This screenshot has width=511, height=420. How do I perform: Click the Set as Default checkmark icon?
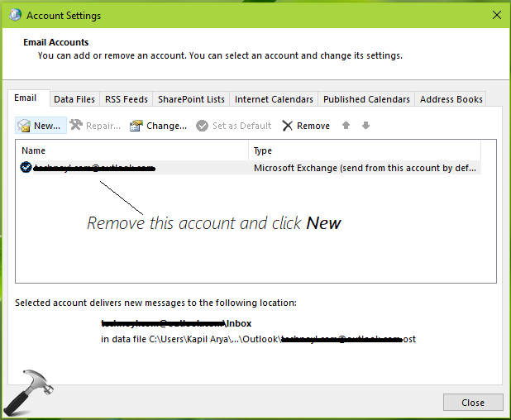click(202, 126)
